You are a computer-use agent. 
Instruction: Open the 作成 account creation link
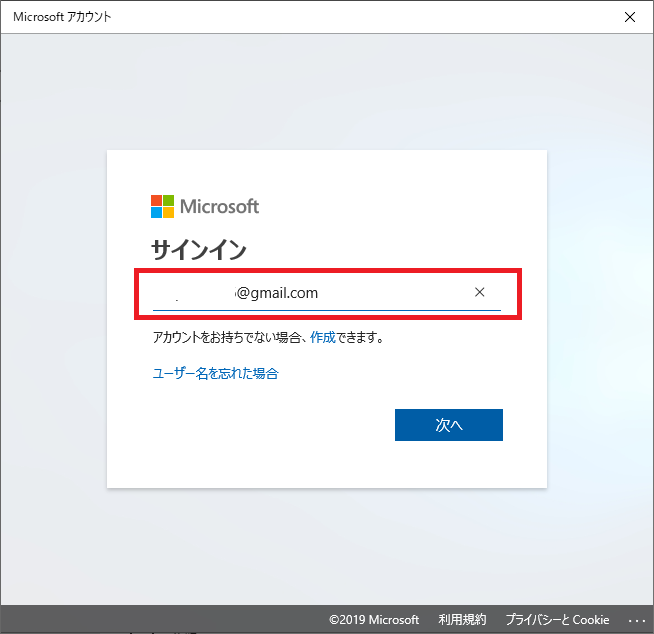click(x=322, y=338)
